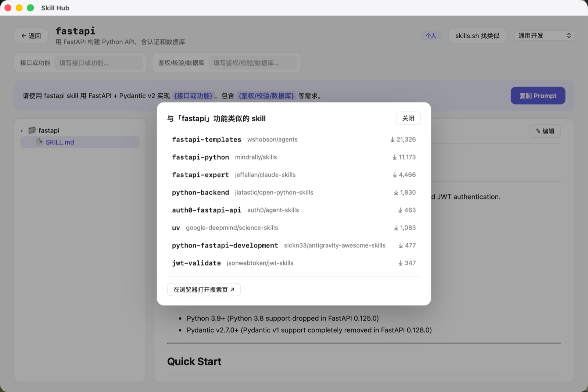Open search page in browser button

204,289
